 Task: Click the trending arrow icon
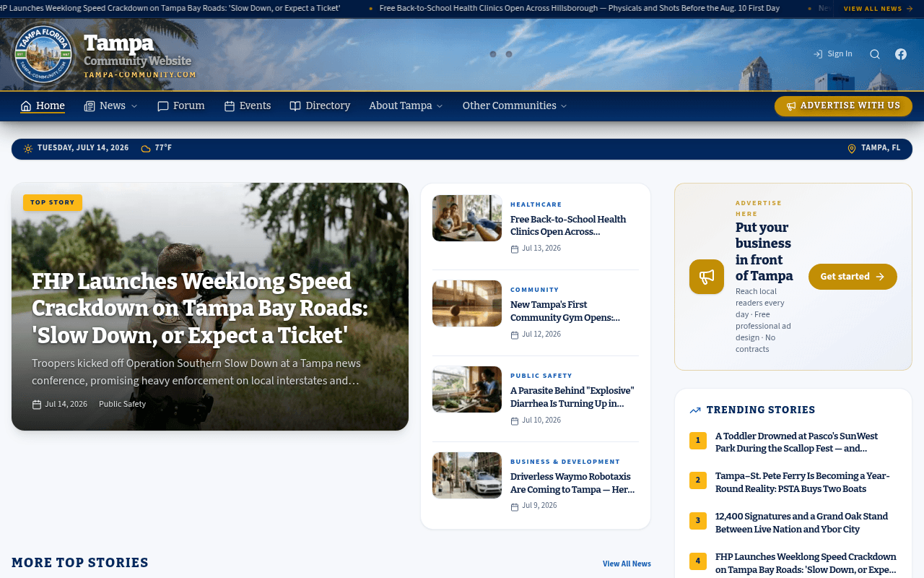tap(695, 410)
